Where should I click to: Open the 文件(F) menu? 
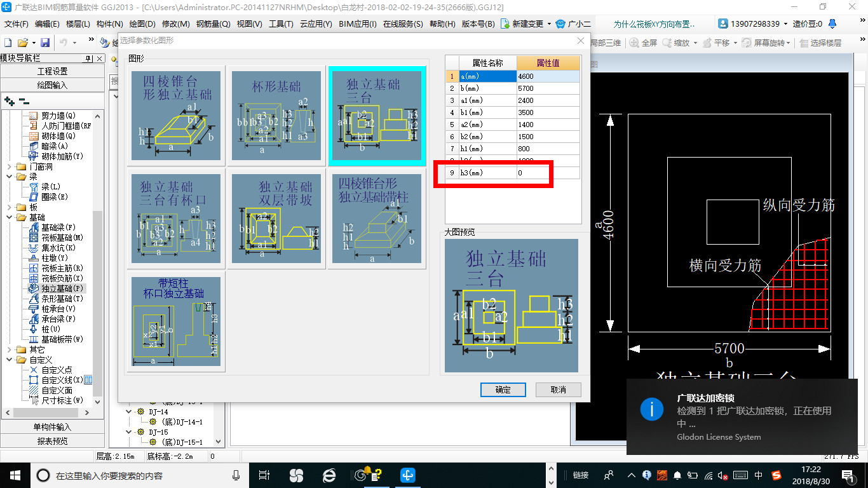click(17, 24)
